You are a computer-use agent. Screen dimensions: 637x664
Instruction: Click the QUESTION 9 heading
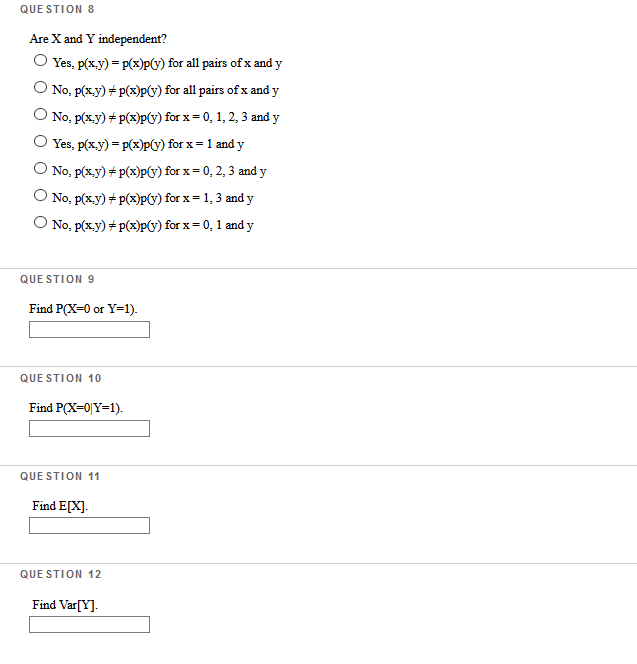(x=57, y=279)
